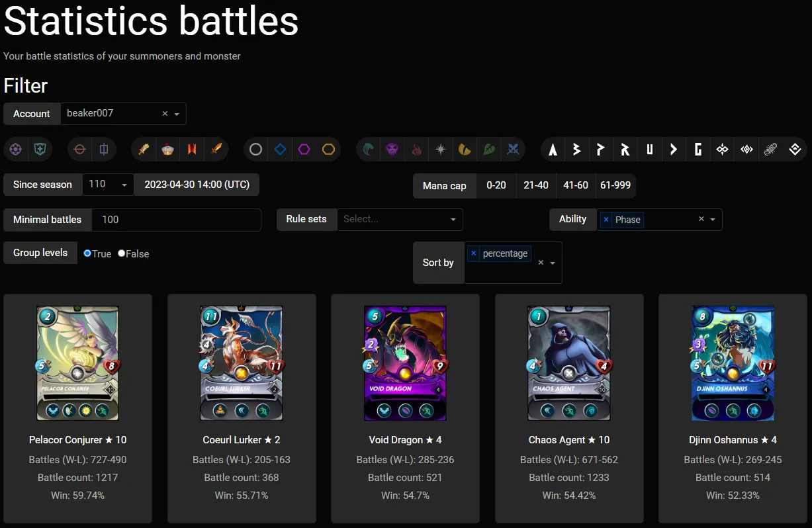The width and height of the screenshot is (812, 528).
Task: Filter by Beta edition B rune
Action: pos(577,150)
